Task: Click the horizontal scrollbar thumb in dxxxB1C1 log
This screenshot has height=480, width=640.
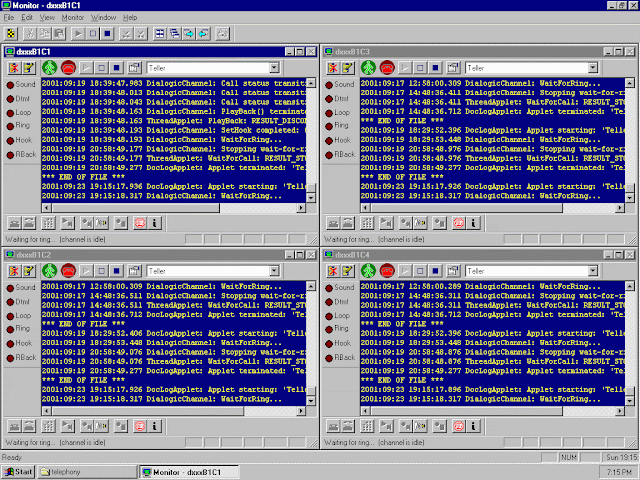Action: (x=135, y=208)
